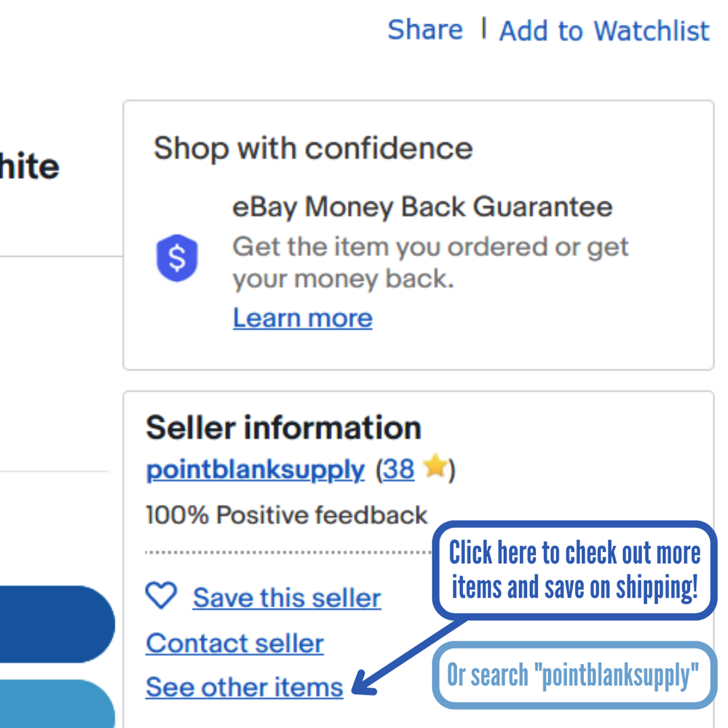728x728 pixels.
Task: Click the Money Back Guarantee shield icon
Action: tap(177, 258)
